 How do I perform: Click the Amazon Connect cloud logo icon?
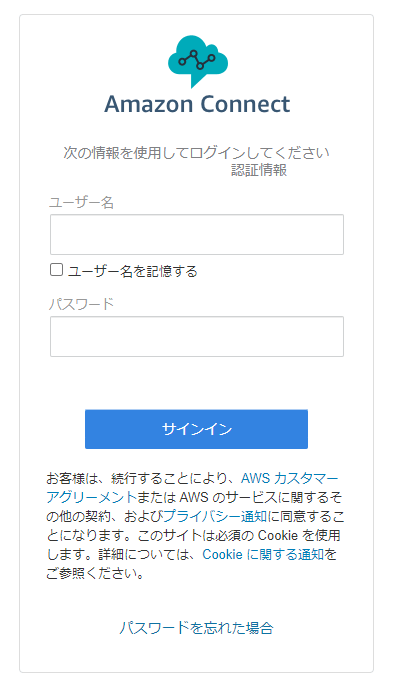(x=198, y=61)
